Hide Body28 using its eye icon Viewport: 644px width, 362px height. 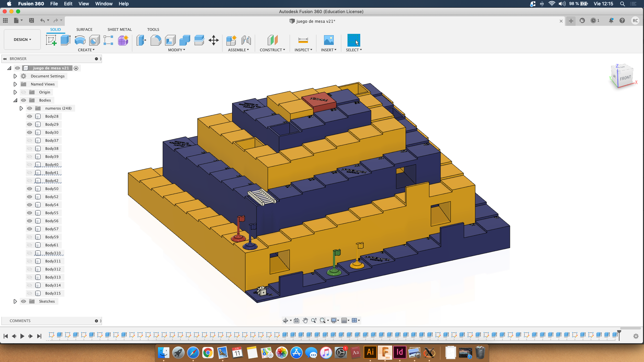30,116
